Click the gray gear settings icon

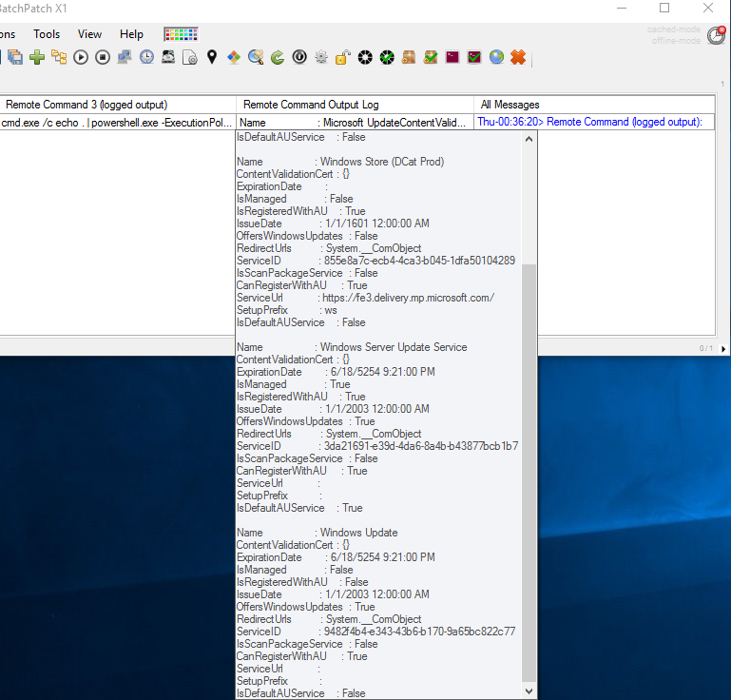(321, 57)
